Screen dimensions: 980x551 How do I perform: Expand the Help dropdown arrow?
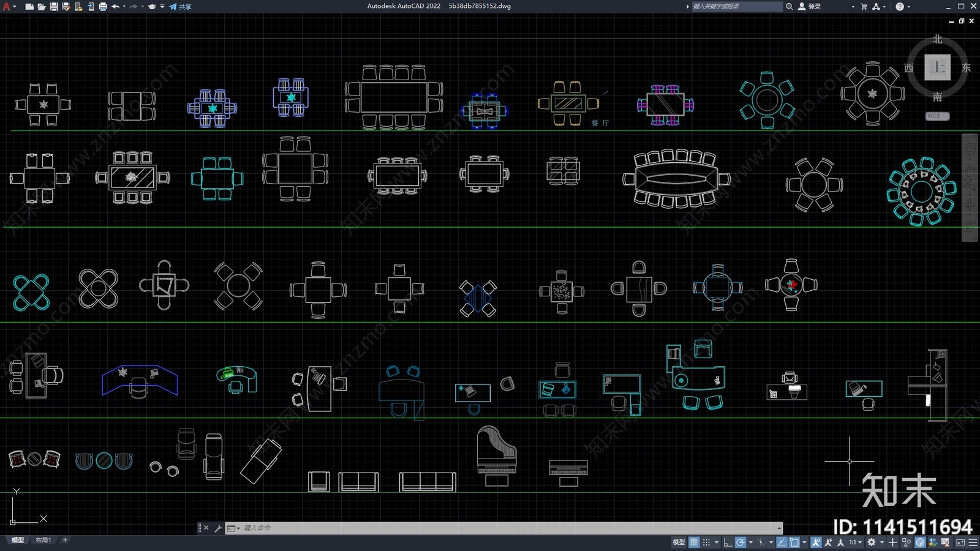[908, 7]
